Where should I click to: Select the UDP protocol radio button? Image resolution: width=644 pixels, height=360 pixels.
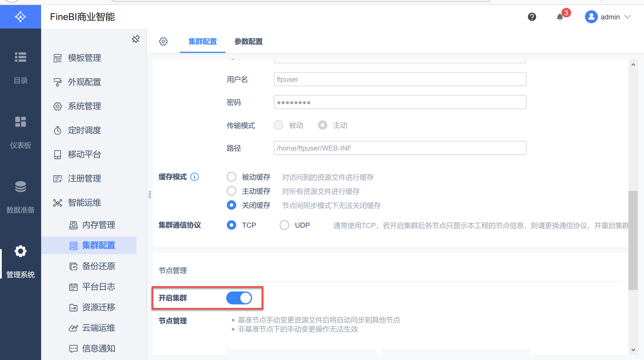point(284,225)
